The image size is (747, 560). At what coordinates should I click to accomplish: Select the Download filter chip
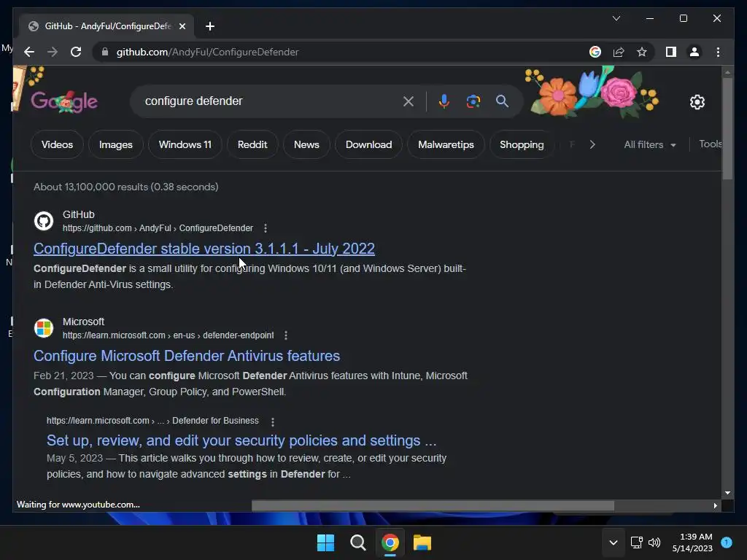(368, 144)
